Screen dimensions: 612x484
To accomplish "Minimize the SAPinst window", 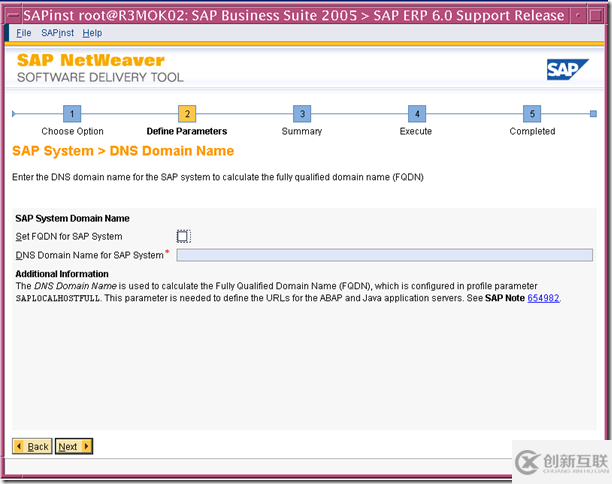I will coord(577,16).
